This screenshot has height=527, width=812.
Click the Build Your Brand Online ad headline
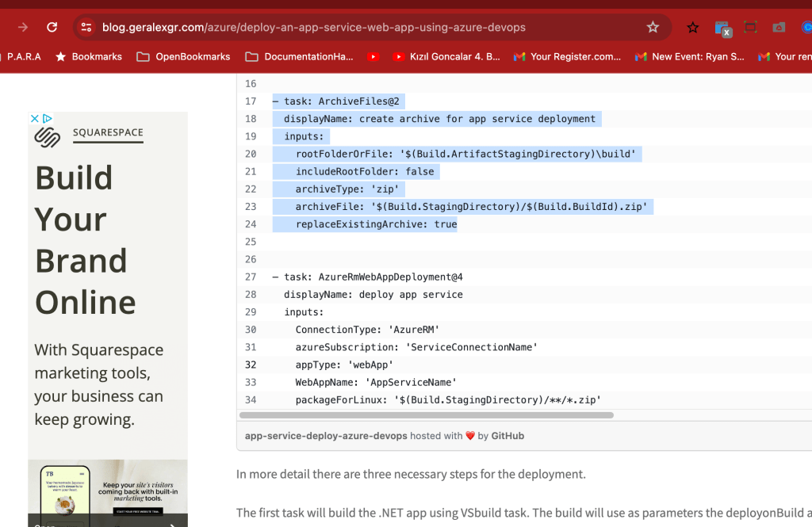pos(86,239)
